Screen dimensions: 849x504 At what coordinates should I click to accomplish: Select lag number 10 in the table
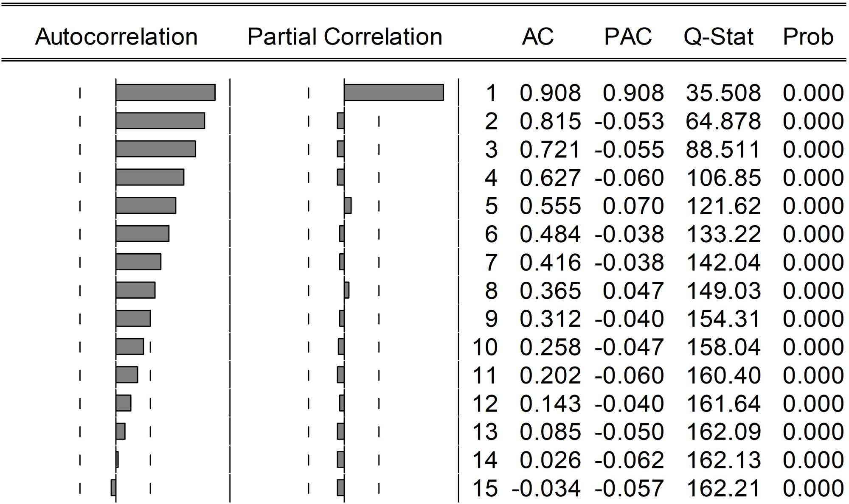tap(485, 347)
